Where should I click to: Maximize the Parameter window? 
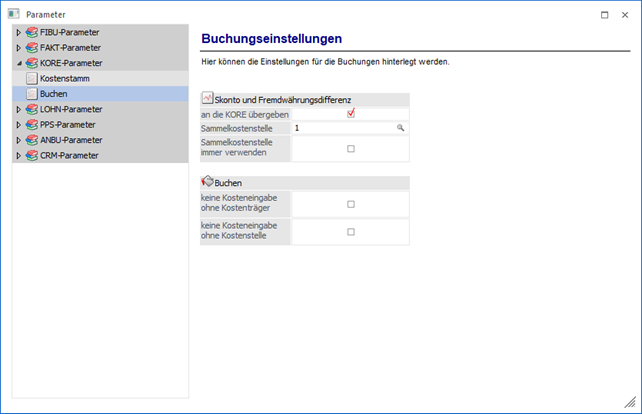point(604,15)
